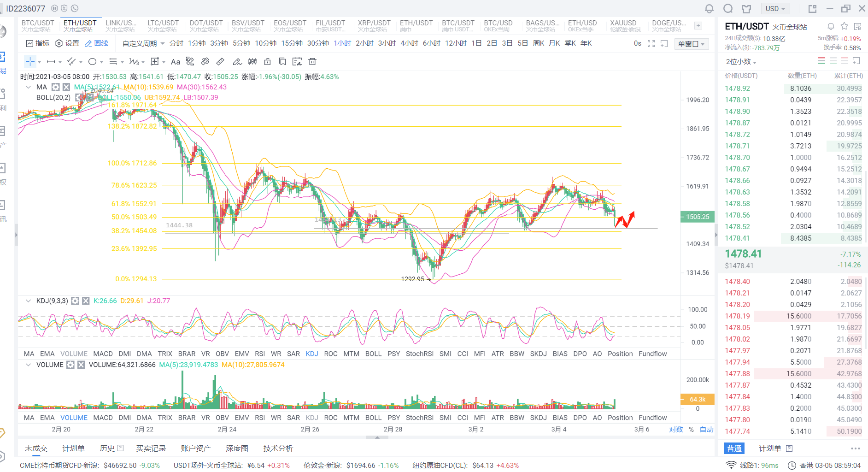The height and width of the screenshot is (472, 868).
Task: Open the 深度图 depth chart tab
Action: 237,448
